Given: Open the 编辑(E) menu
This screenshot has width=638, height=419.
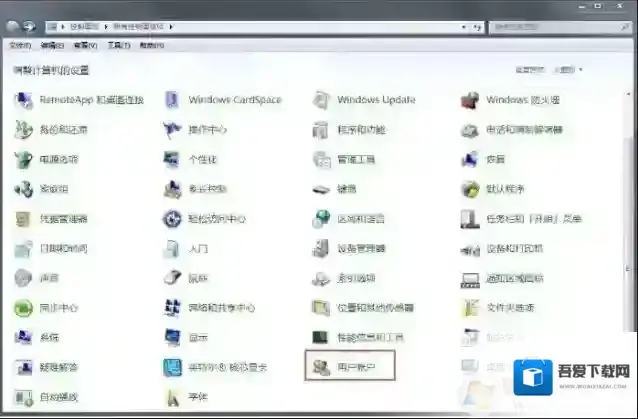Looking at the screenshot, I should click(52, 45).
